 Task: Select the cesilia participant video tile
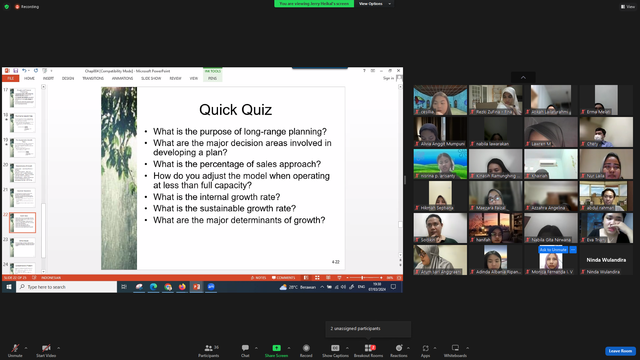coord(440,100)
